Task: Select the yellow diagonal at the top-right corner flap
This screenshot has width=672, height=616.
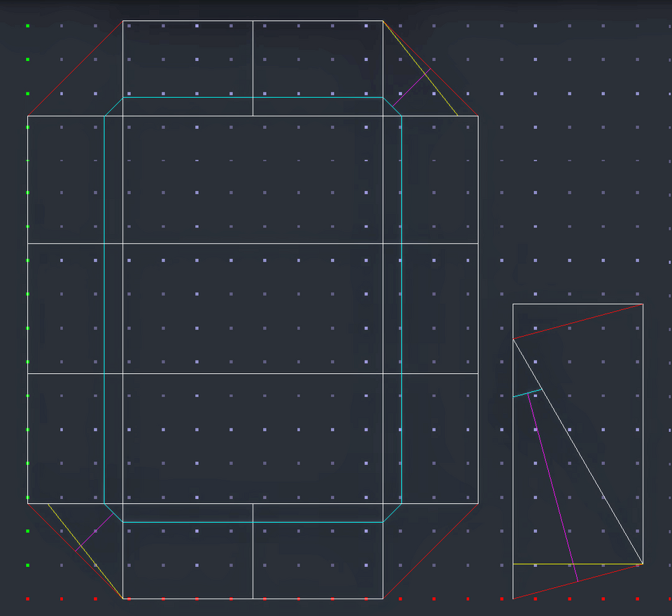Action: [421, 68]
